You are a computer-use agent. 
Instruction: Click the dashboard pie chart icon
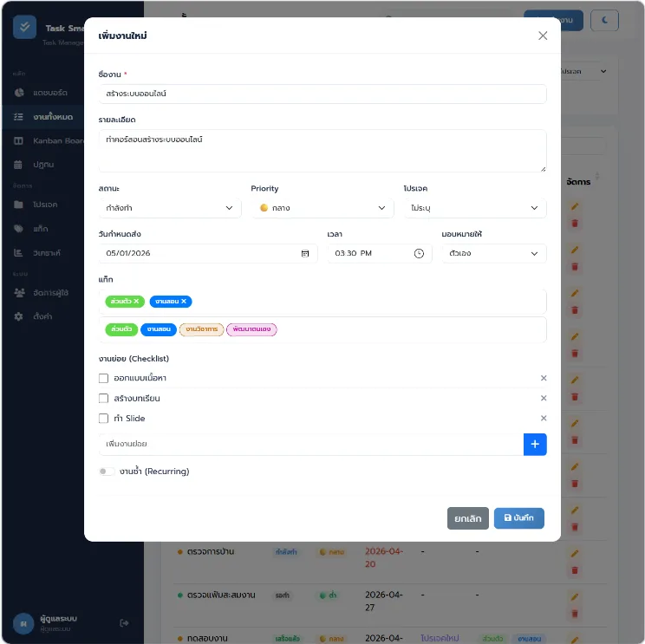click(x=19, y=93)
